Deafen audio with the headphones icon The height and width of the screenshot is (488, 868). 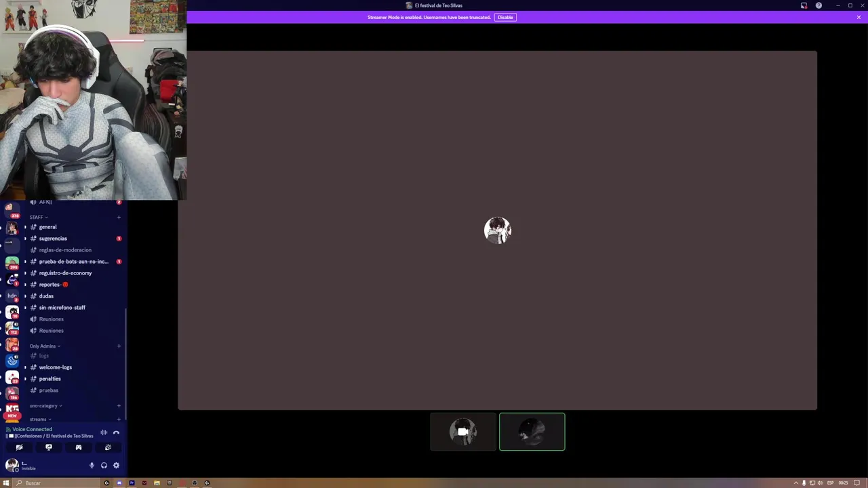pos(104,466)
